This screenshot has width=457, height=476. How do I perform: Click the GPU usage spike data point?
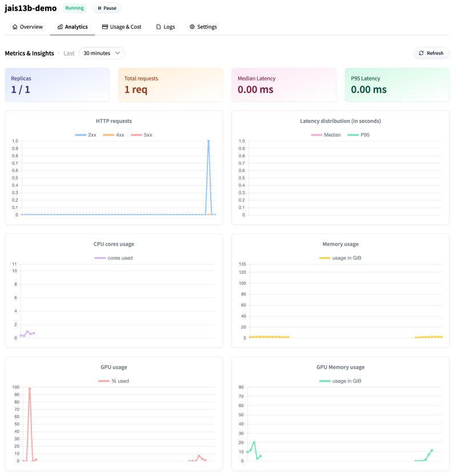click(30, 389)
